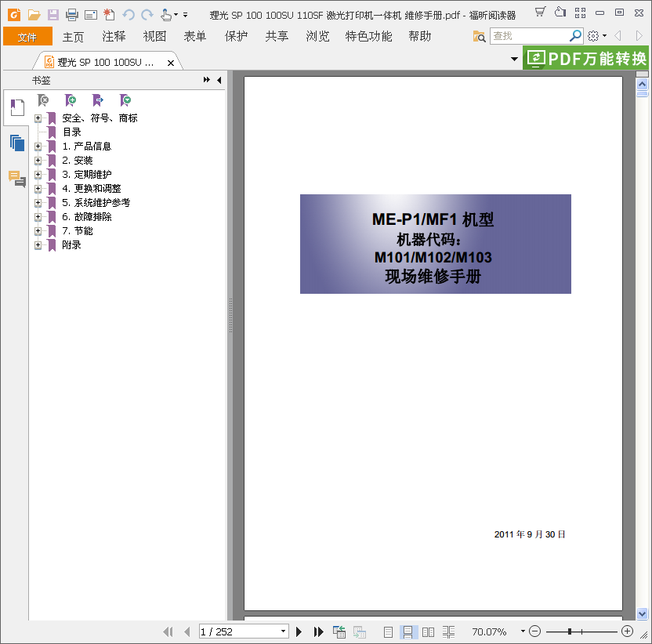
Task: Add new bookmark icon
Action: (x=71, y=100)
